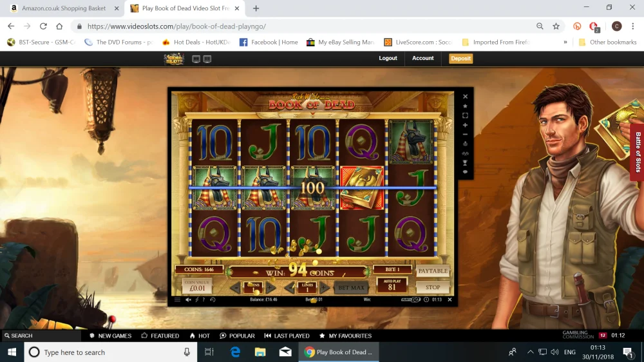This screenshot has height=362, width=644.
Task: Open POPULAR games category
Action: [x=238, y=336]
